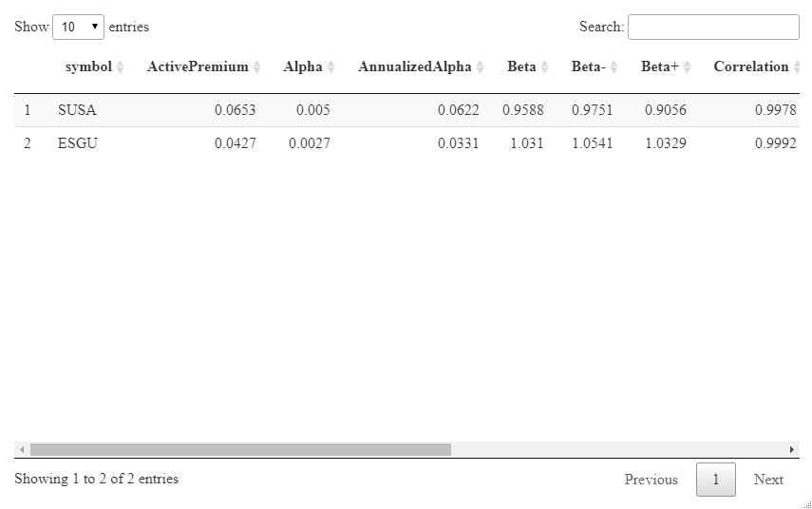
Task: Click the horizontal scrollbar thumb
Action: tap(240, 449)
